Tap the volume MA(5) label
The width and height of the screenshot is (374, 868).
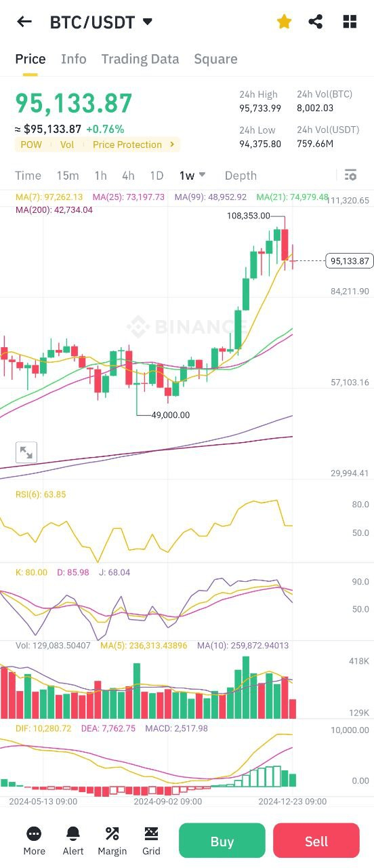coord(144,646)
